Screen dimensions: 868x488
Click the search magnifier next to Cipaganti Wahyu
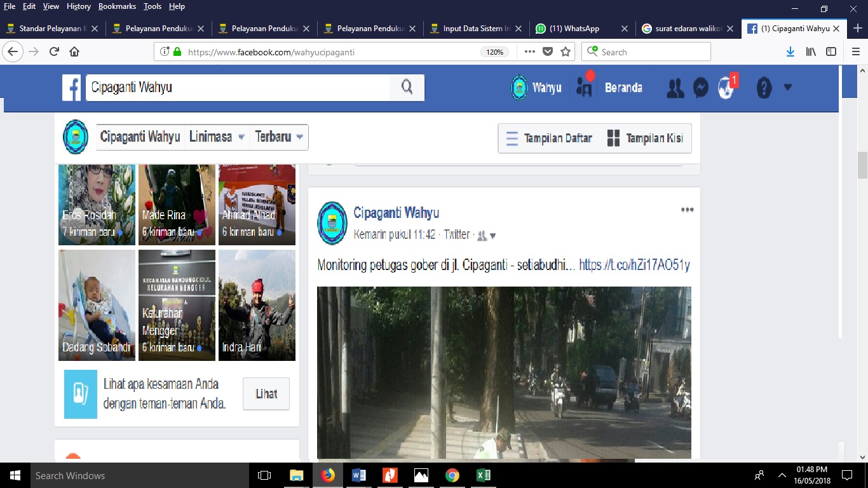tap(407, 87)
